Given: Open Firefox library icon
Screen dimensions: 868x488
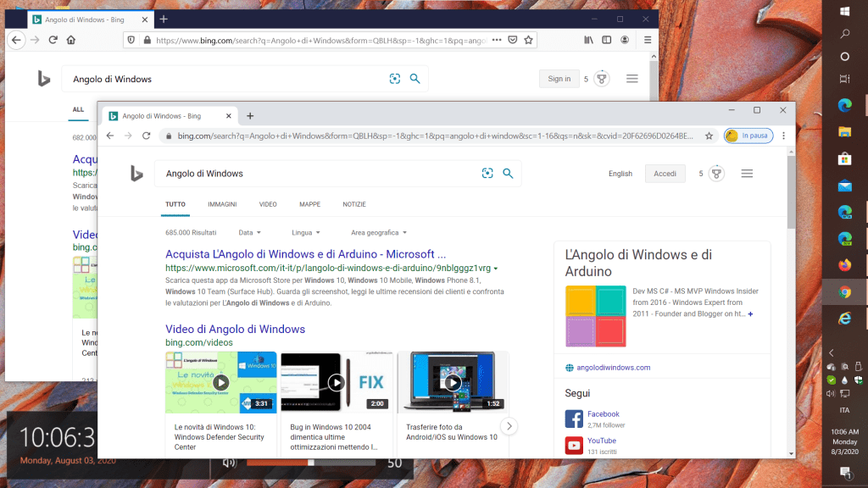Looking at the screenshot, I should pos(585,40).
